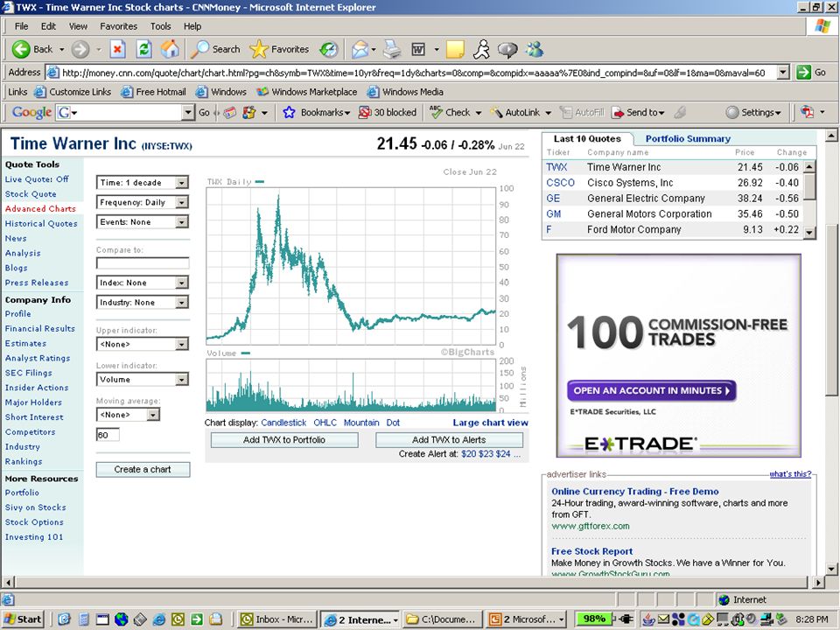Switch to the Inbox taskbar window

pyautogui.click(x=277, y=619)
